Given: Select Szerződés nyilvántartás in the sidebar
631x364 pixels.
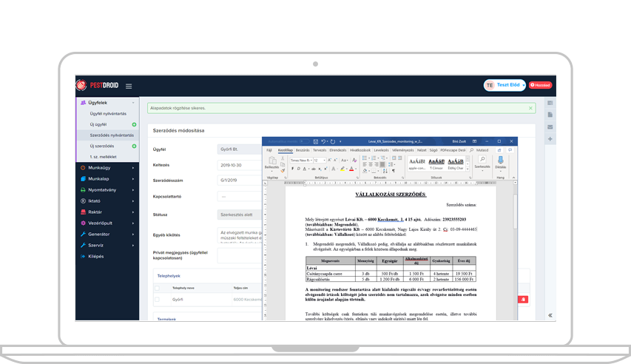Looking at the screenshot, I should tap(111, 135).
